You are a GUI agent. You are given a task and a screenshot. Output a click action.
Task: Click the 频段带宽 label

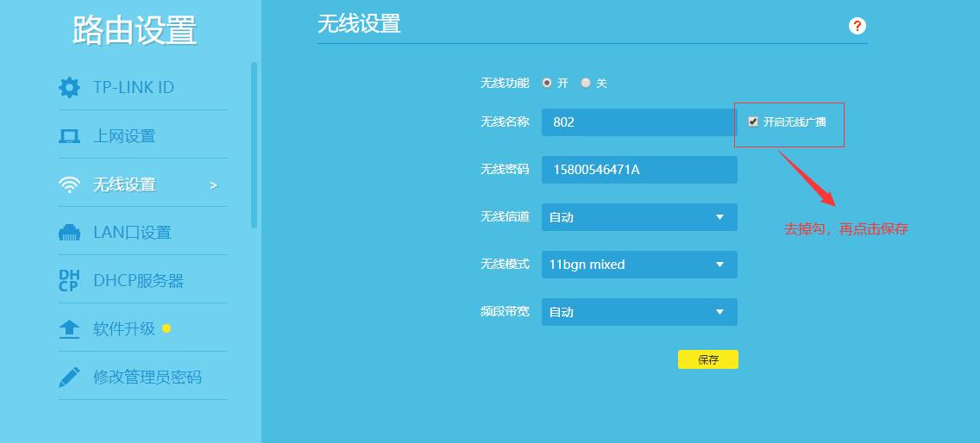(x=505, y=311)
